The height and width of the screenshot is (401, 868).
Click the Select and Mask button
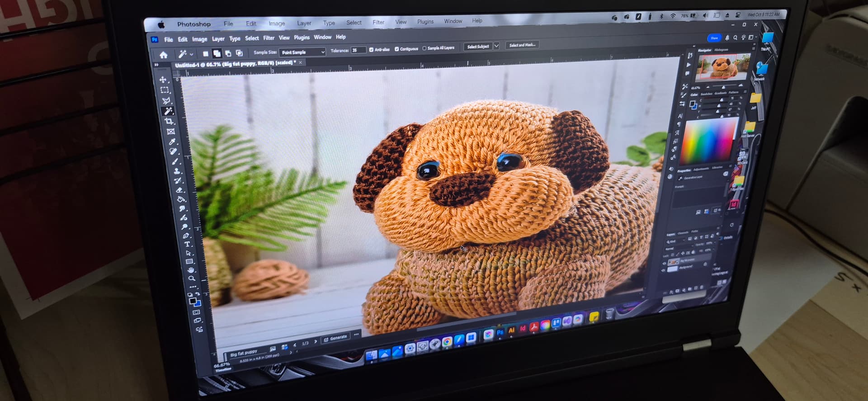[522, 45]
